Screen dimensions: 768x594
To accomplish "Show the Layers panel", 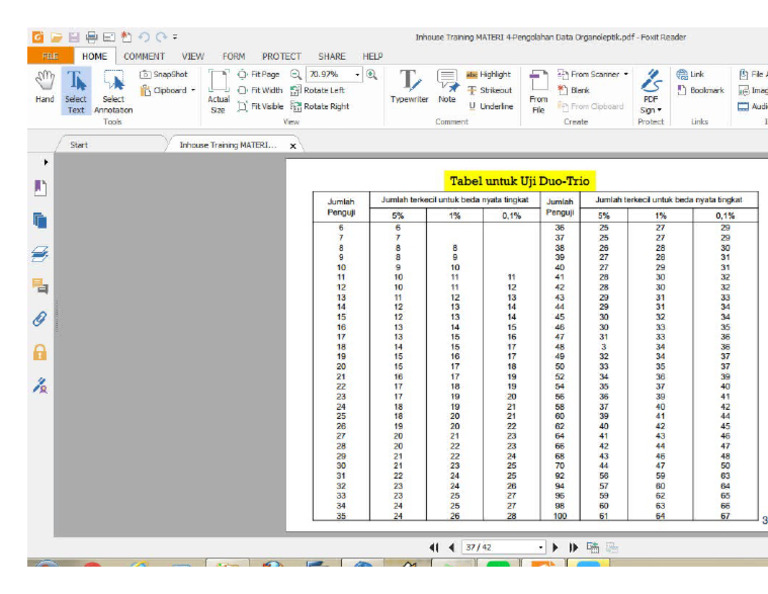I will pos(40,254).
